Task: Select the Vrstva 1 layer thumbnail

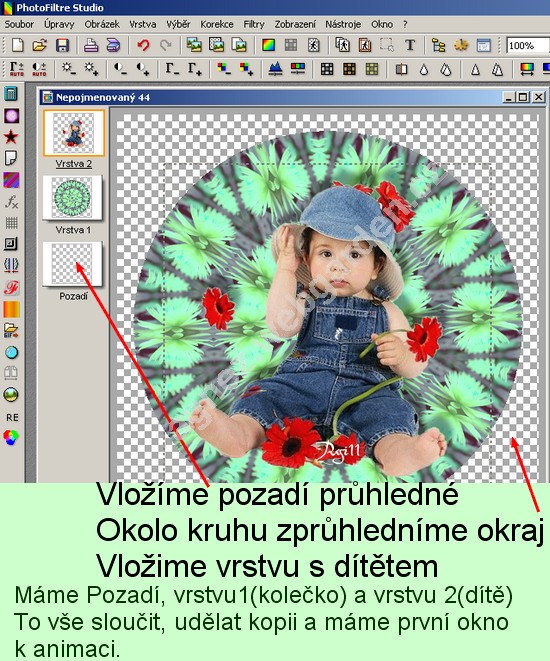Action: click(72, 198)
